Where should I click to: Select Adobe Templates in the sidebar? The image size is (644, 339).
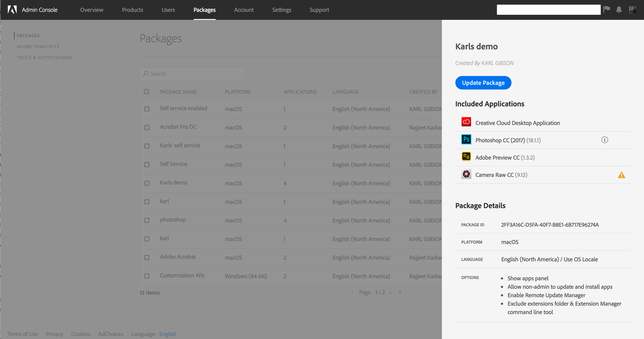38,46
